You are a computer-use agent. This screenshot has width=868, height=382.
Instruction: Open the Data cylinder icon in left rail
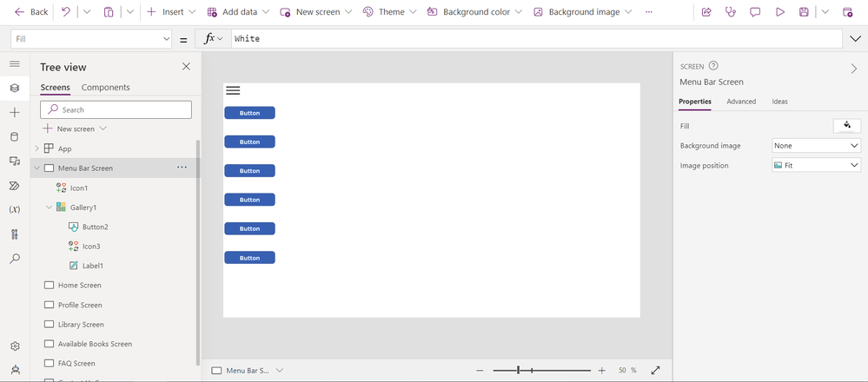point(15,136)
